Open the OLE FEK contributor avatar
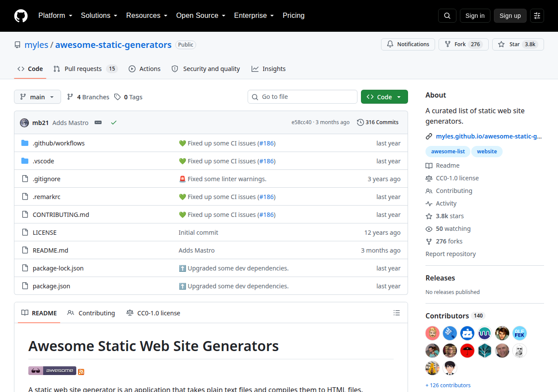This screenshot has height=392, width=558. [x=520, y=333]
